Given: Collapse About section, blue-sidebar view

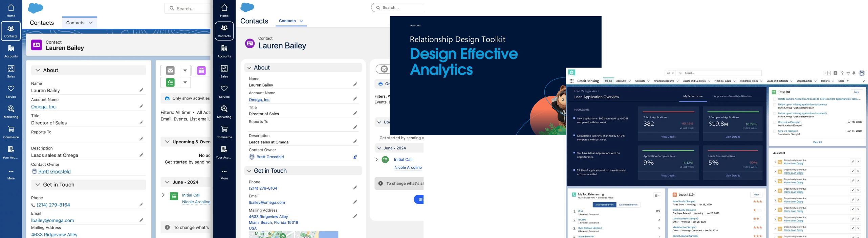Looking at the screenshot, I should (38, 70).
